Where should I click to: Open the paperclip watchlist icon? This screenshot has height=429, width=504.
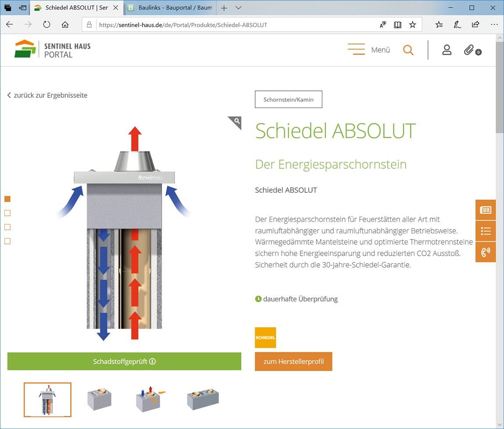(x=472, y=50)
